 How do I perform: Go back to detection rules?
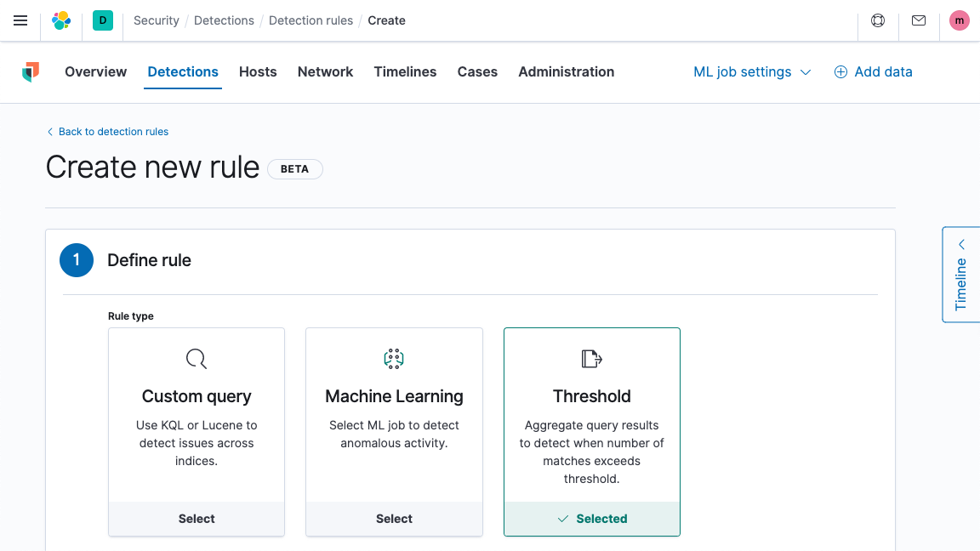pos(107,132)
